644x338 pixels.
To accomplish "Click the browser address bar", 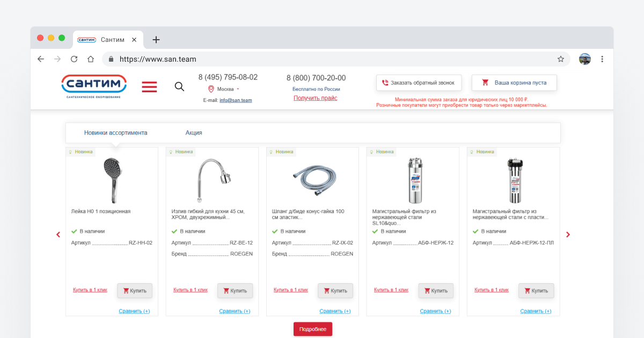I will tap(333, 59).
